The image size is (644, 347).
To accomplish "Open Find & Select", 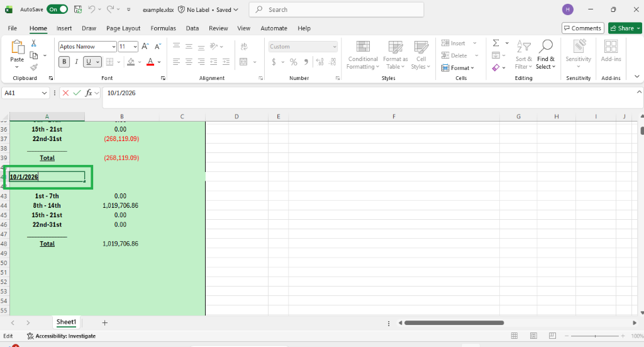I will 545,55.
